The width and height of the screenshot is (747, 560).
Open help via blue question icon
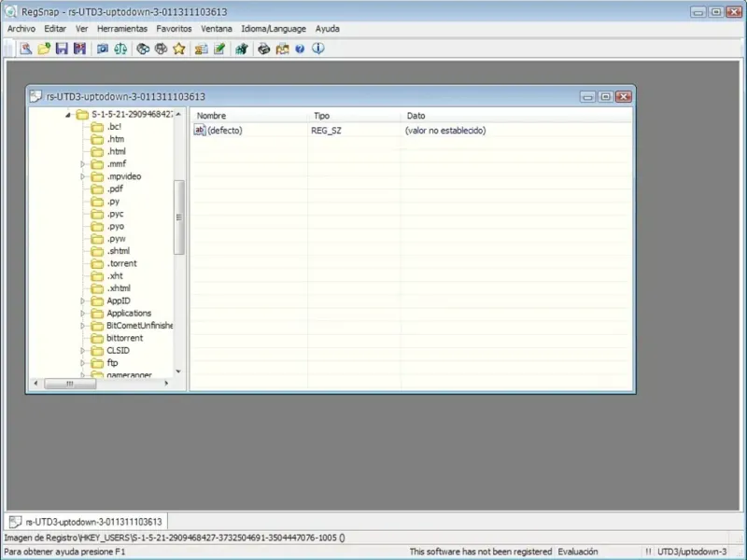(300, 49)
